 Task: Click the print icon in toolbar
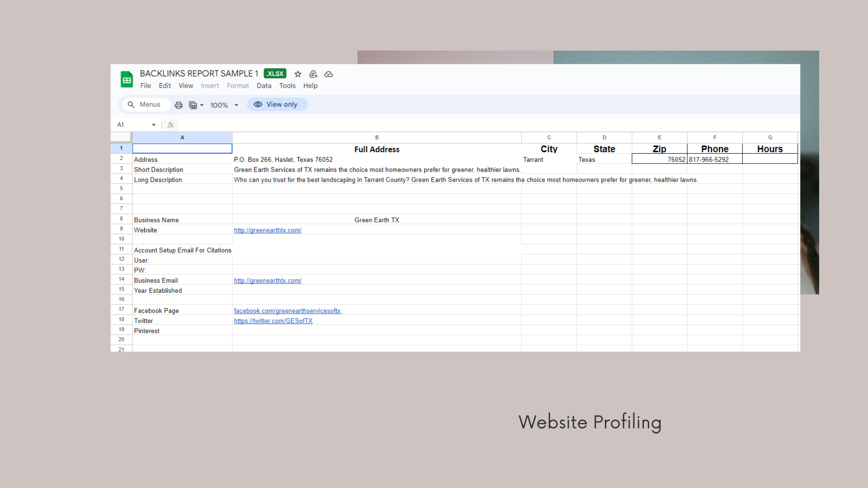[179, 105]
